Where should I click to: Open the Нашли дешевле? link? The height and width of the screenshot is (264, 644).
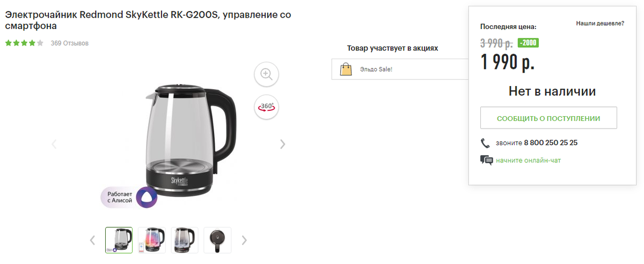click(600, 24)
